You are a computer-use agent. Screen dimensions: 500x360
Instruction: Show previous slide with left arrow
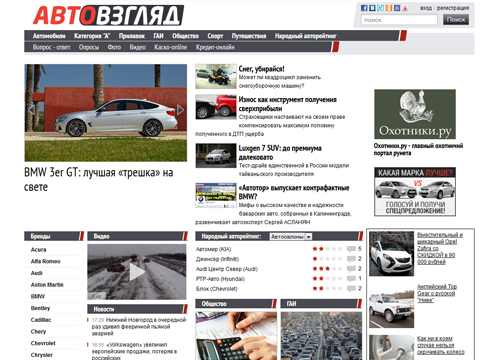click(31, 109)
